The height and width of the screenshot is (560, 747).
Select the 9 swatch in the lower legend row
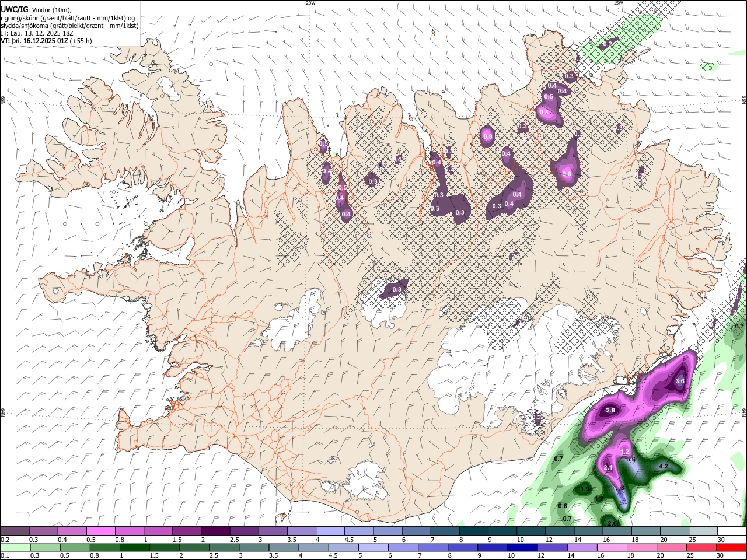pyautogui.click(x=493, y=547)
